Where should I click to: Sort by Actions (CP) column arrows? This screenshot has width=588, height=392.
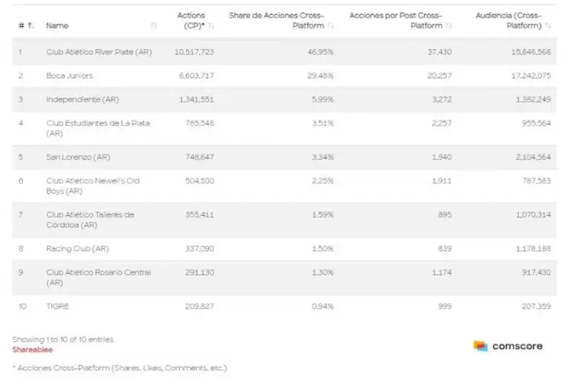[x=211, y=26]
